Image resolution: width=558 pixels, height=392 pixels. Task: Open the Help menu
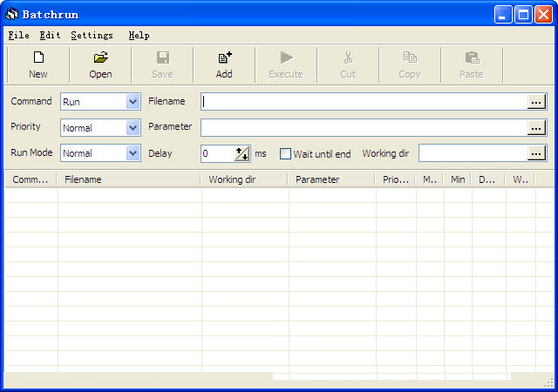(139, 36)
